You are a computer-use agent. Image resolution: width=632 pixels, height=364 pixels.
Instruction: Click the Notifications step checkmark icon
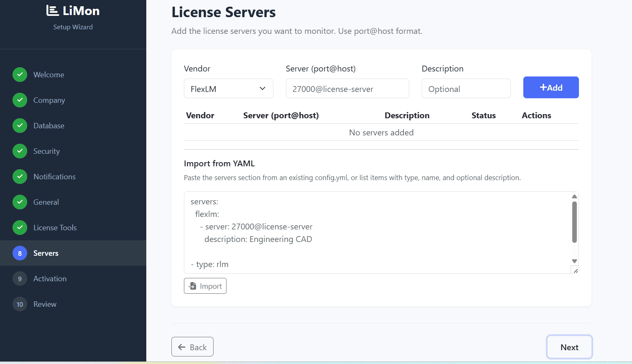20,176
